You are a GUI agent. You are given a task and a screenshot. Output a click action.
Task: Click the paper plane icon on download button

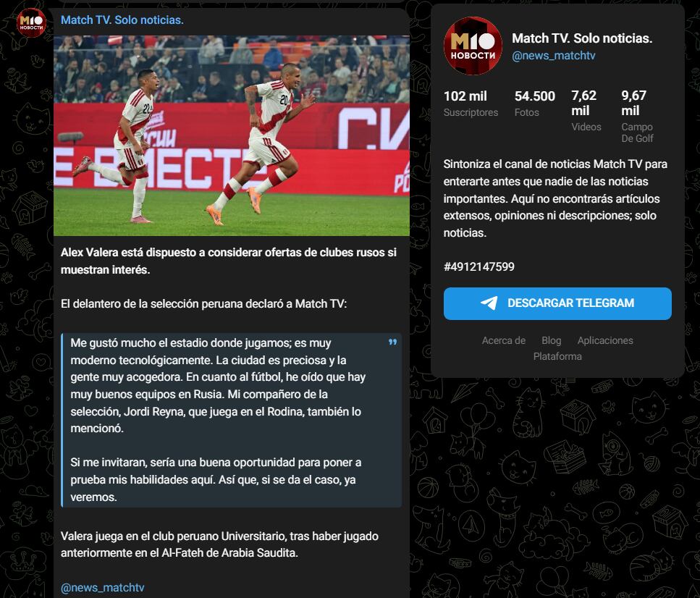pos(489,303)
